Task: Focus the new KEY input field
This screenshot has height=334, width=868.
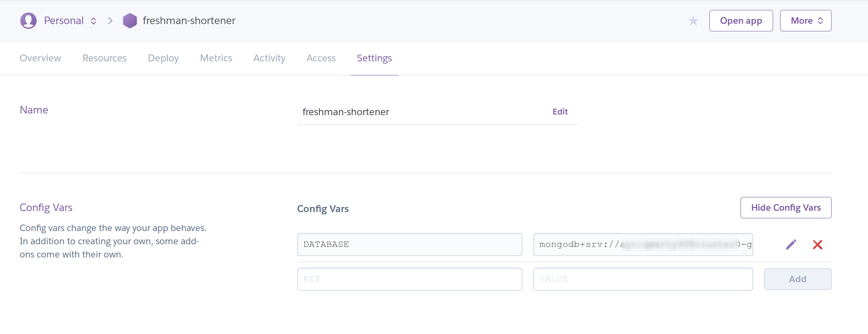Action: coord(409,279)
